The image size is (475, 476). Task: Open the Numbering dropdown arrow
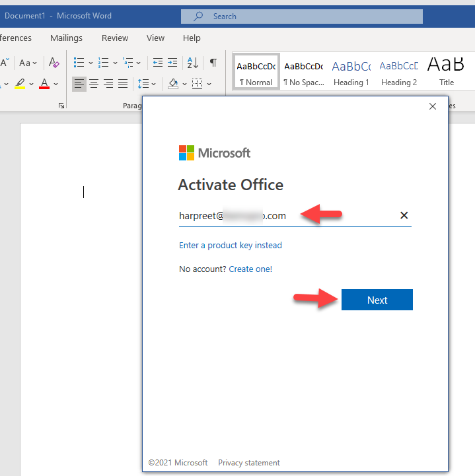[x=115, y=63]
